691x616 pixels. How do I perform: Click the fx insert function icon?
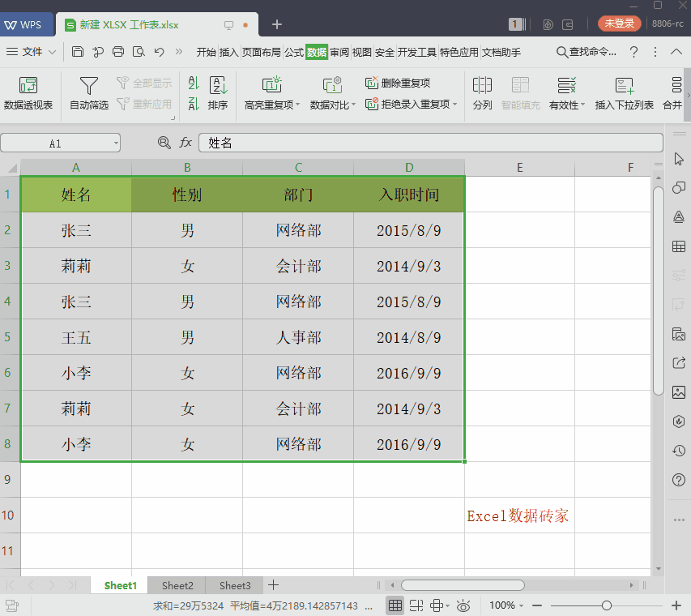(x=186, y=143)
